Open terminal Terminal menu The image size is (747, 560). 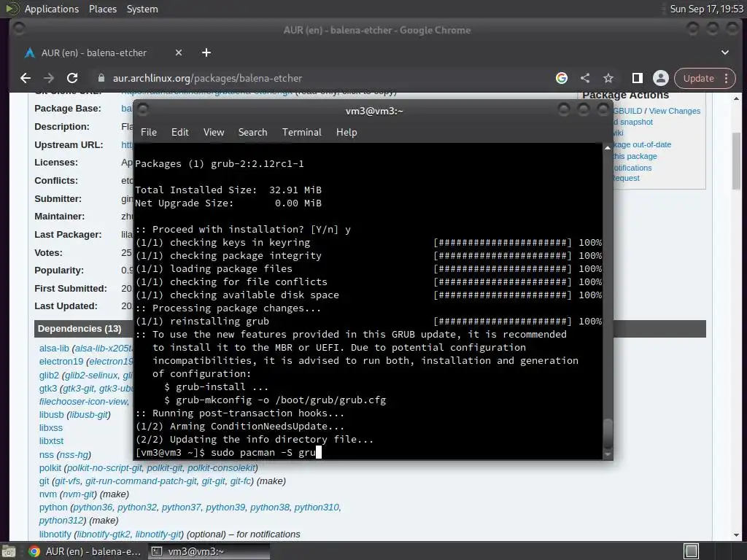pos(301,133)
